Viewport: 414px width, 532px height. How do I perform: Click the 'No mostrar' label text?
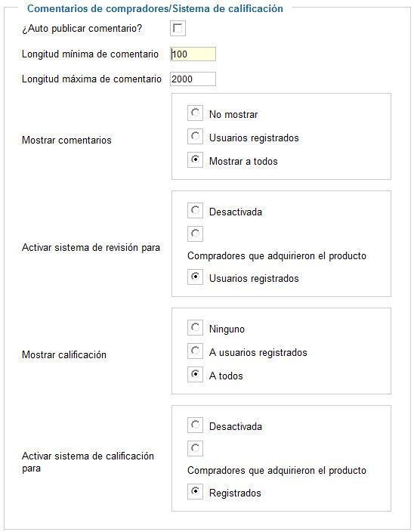pos(233,114)
